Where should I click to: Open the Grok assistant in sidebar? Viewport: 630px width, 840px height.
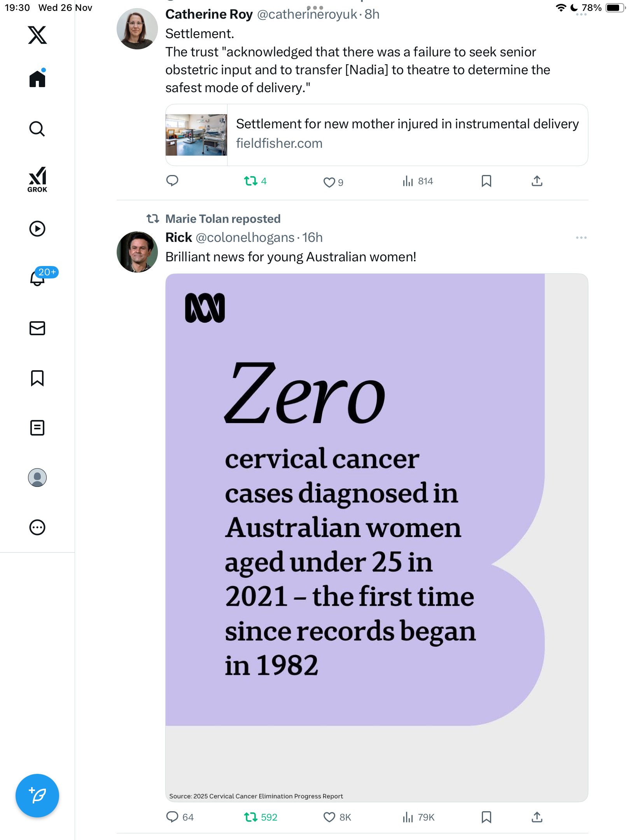click(37, 179)
